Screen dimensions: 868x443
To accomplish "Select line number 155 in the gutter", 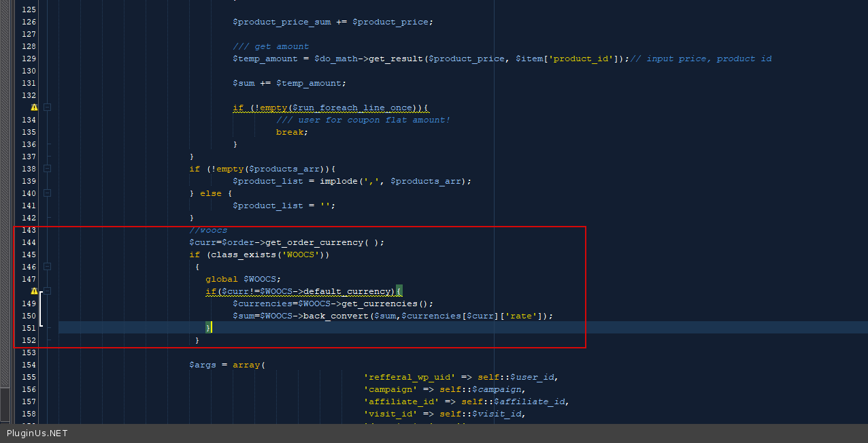I will coord(29,377).
